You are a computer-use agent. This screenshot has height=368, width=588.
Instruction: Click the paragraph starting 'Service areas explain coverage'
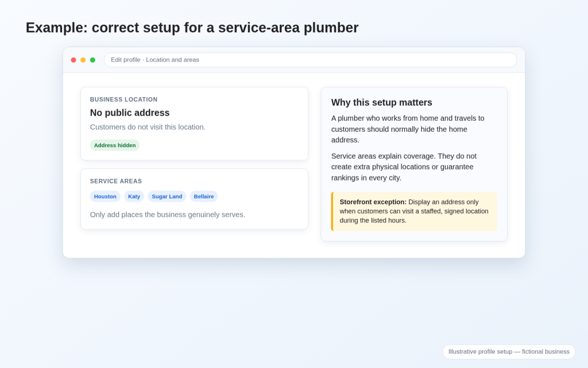point(404,167)
